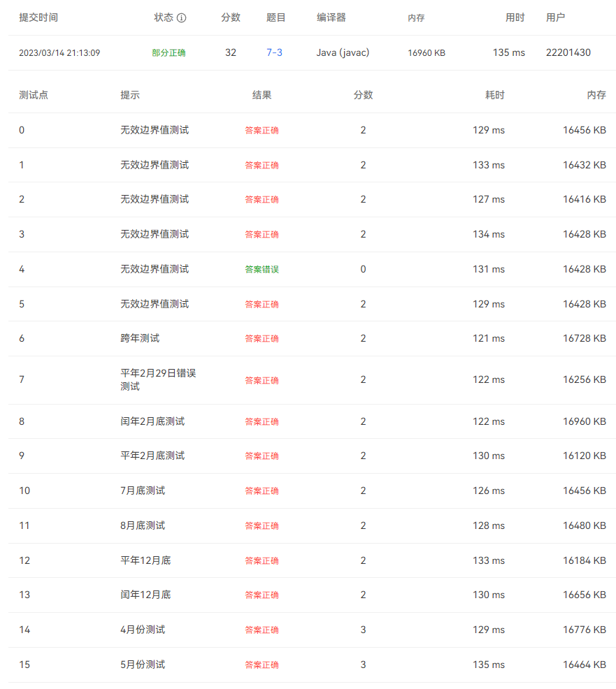616x689 pixels.
Task: Click the 闰年12月底 hint
Action: (x=145, y=595)
